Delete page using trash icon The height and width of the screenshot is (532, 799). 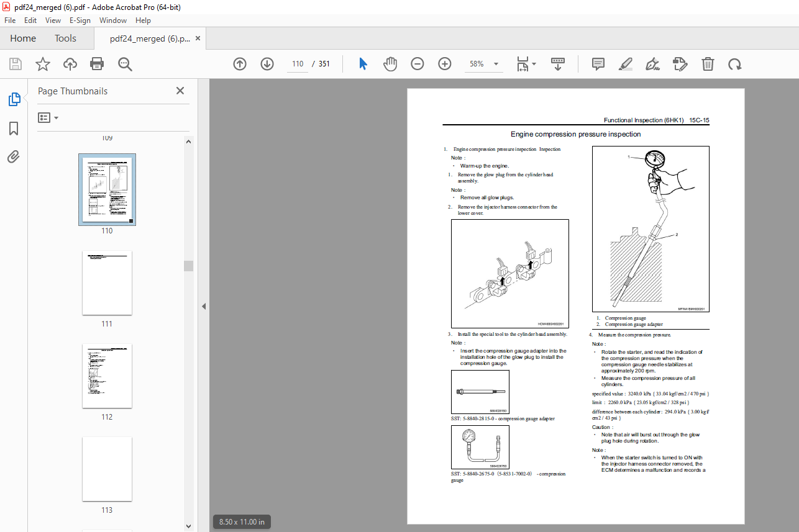point(708,64)
